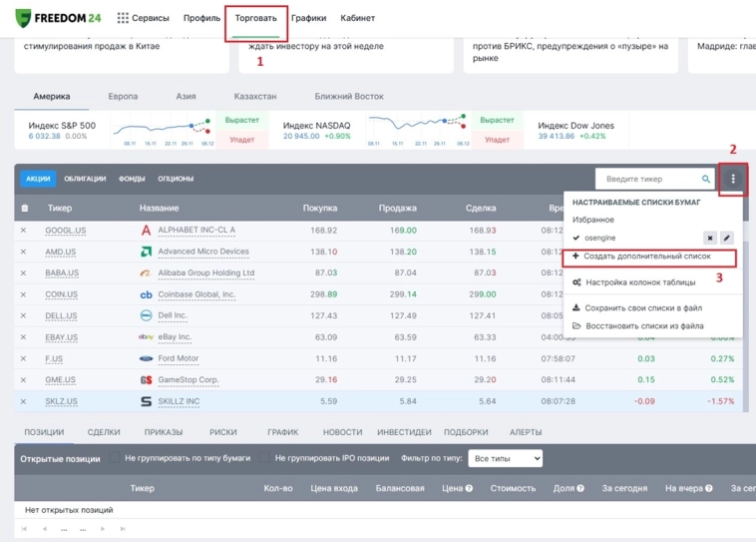Click the Dell logo icon
The image size is (756, 542).
click(x=146, y=315)
